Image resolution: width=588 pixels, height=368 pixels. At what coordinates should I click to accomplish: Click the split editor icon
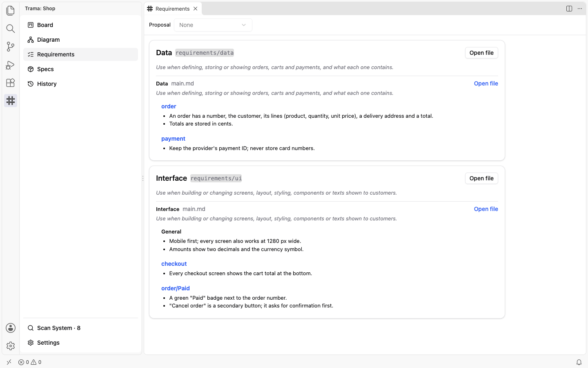tap(569, 9)
